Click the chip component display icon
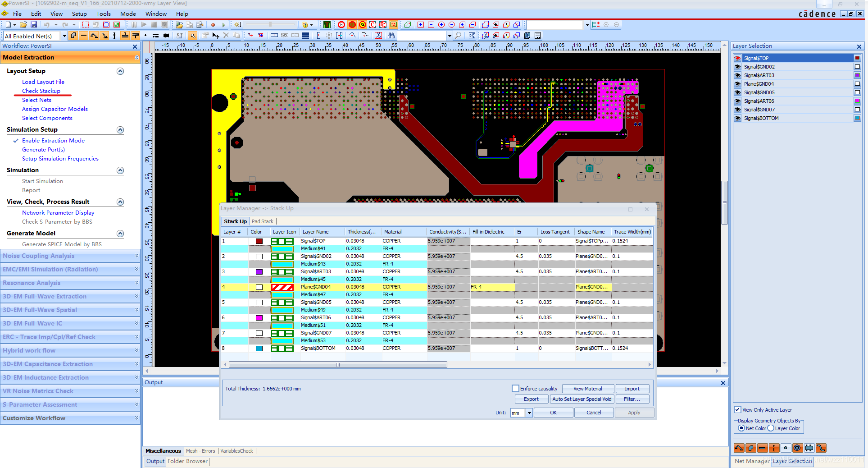This screenshot has width=868, height=468. (166, 35)
